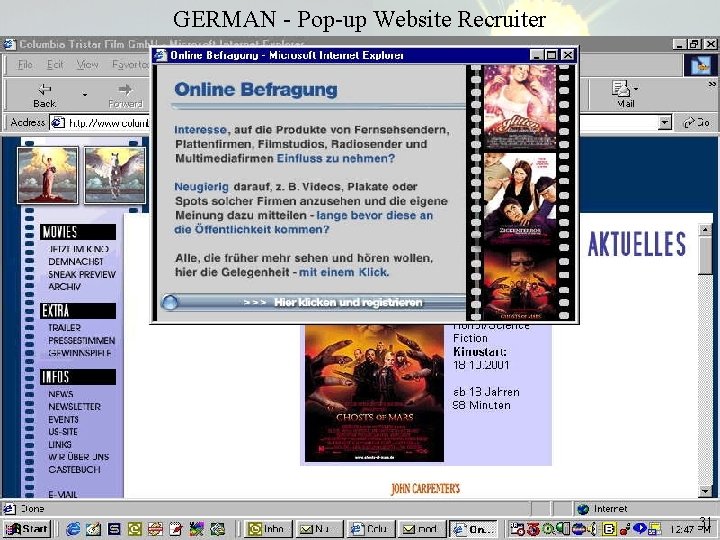Click the 'Einfluss zu nehmen?' link text
This screenshot has width=720, height=540.
pyautogui.click(x=336, y=158)
